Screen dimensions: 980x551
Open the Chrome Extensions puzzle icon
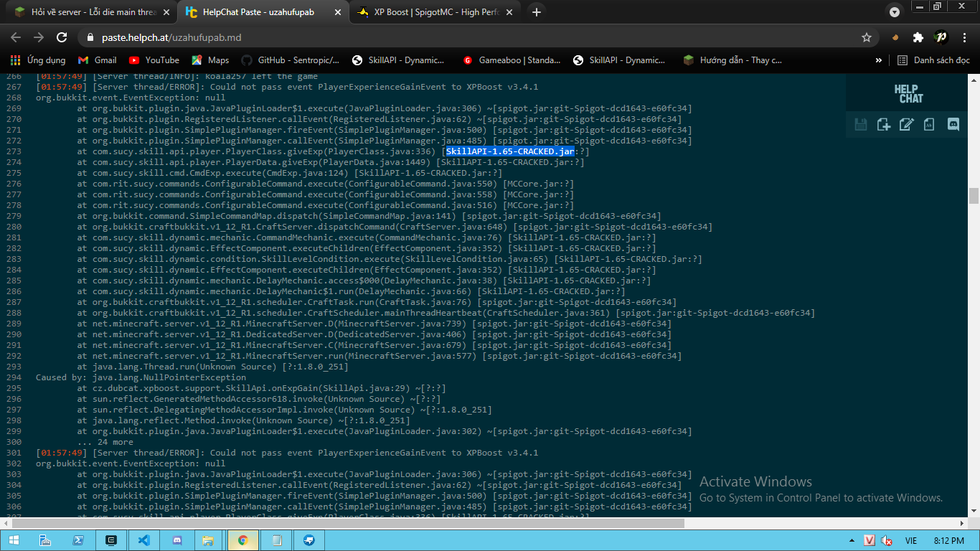[918, 37]
